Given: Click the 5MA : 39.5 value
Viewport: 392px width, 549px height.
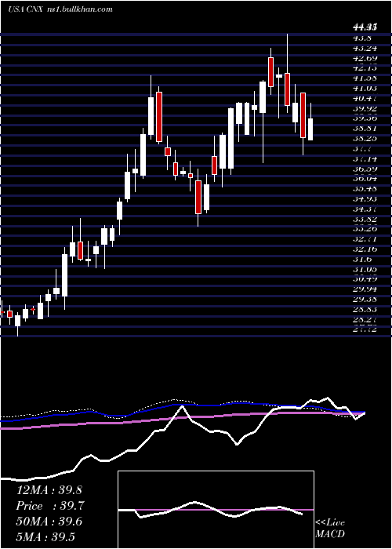Looking at the screenshot, I should coord(45,537).
